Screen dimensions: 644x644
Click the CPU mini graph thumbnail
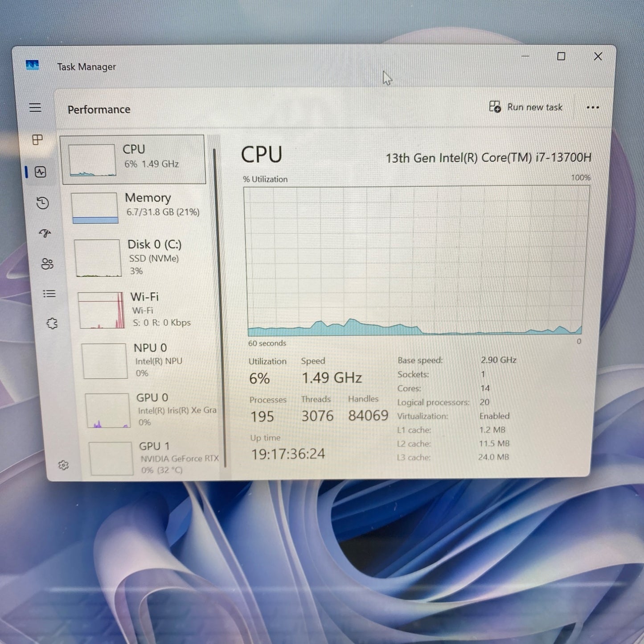(x=92, y=160)
